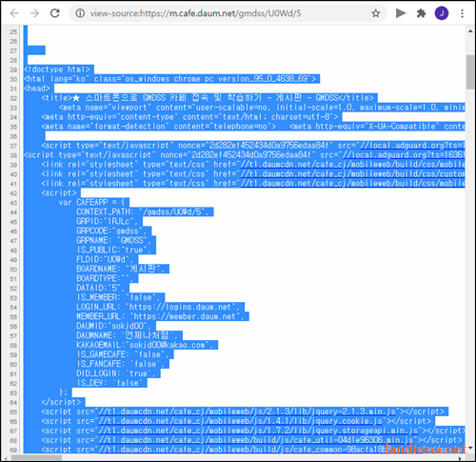Viewport: 476px width, 462px height.
Task: Click the GRPNAME: "GMDSS" line
Action: [x=114, y=240]
